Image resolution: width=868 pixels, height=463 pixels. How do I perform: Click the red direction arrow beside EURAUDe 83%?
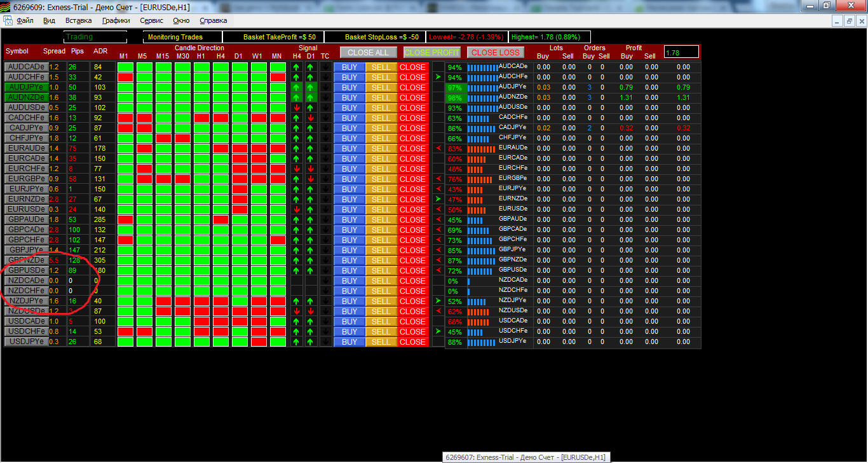click(x=438, y=148)
